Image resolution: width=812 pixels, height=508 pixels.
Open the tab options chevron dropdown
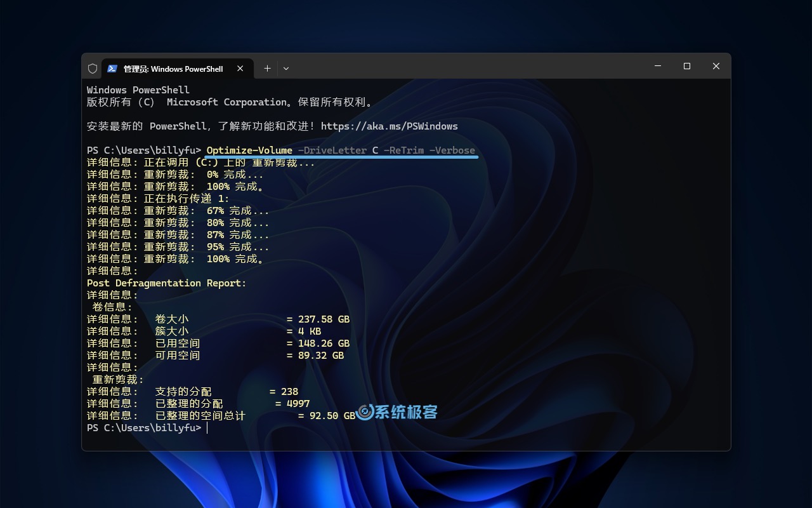click(x=286, y=68)
